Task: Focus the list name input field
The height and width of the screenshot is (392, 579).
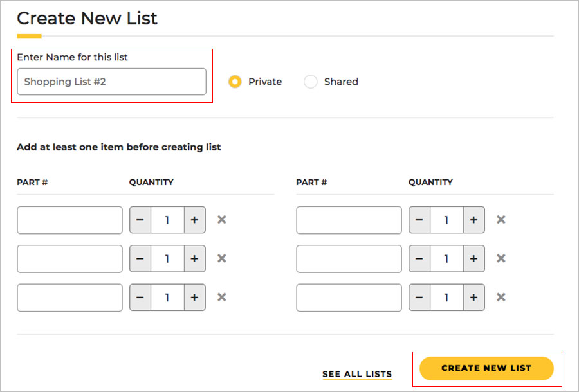Action: coord(111,82)
